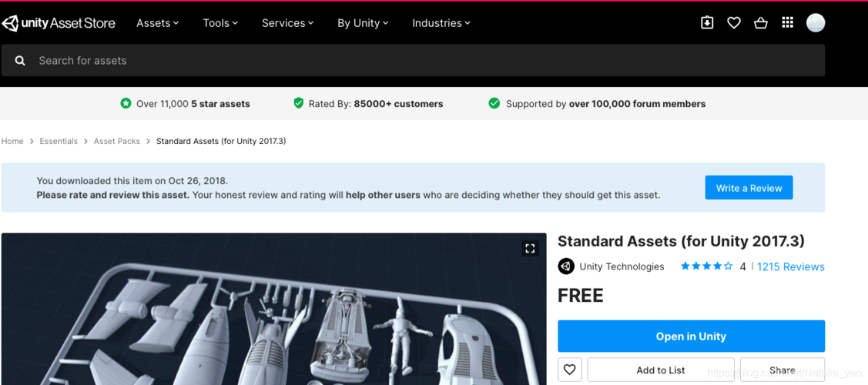Click the Unity Technologies publisher logo

(566, 266)
